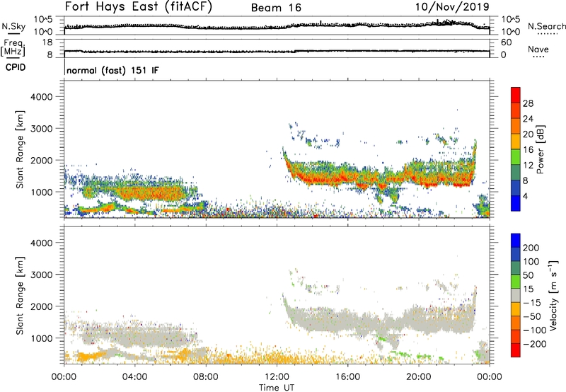Image resolution: width=566 pixels, height=392 pixels.
Task: Click the 'Slant Range [km]' label of the velocity panel
Action: pos(20,296)
